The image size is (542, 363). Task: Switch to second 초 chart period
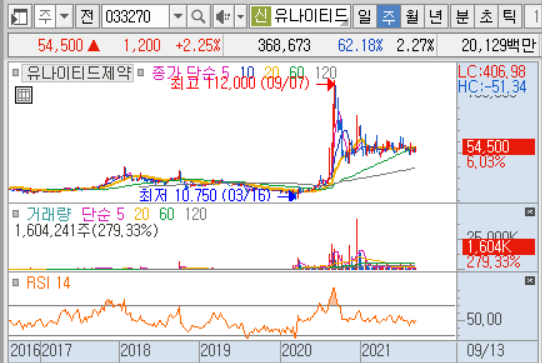click(x=486, y=16)
